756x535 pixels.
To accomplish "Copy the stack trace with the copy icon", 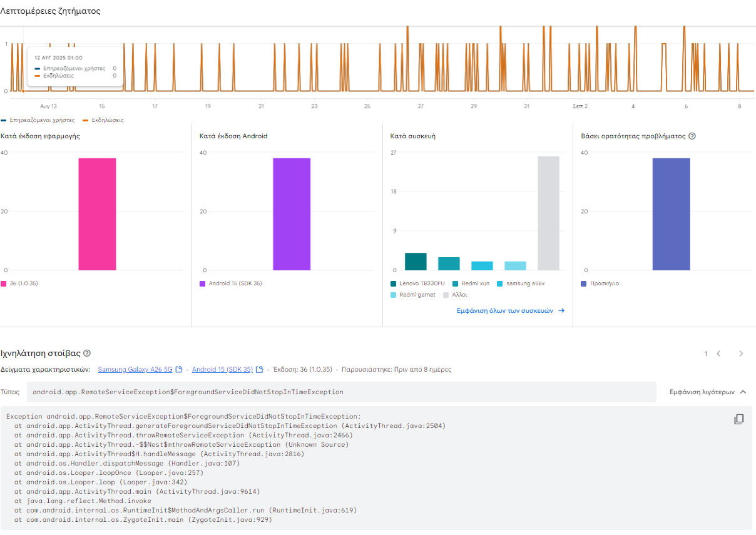I will click(x=738, y=419).
